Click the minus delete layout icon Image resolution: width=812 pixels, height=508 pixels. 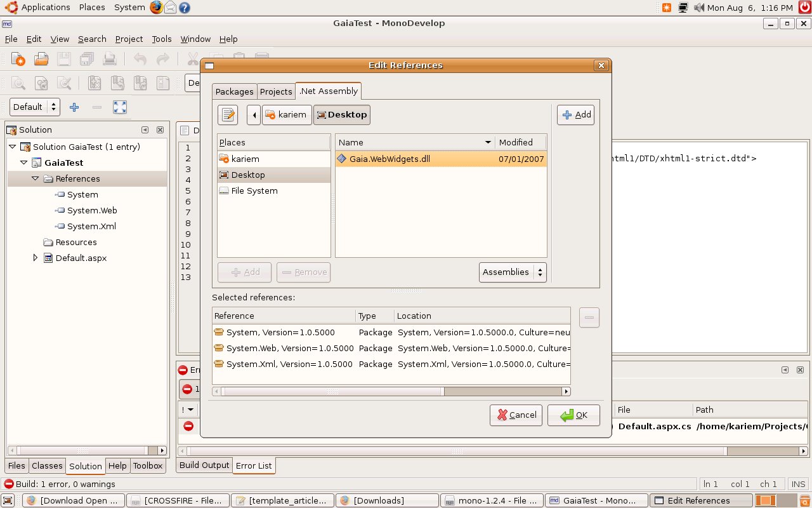pos(97,107)
